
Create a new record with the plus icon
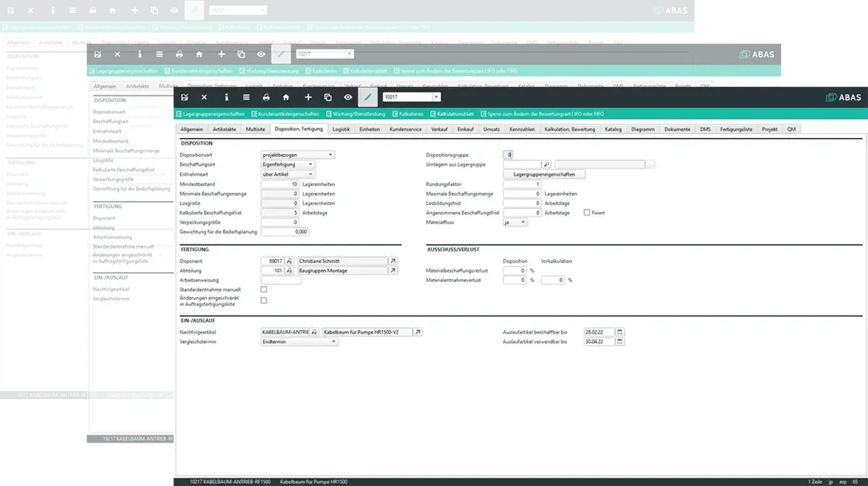307,97
